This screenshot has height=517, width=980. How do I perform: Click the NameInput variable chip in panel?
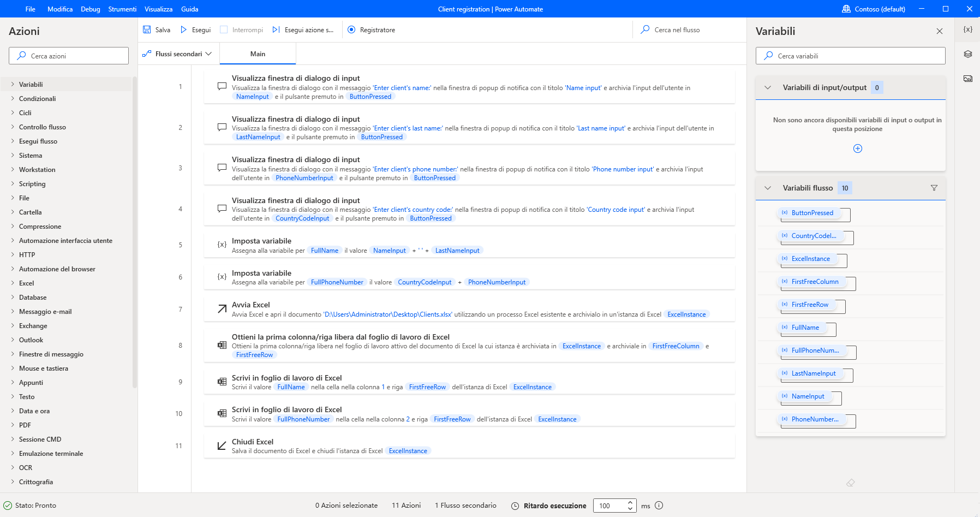[x=804, y=396]
